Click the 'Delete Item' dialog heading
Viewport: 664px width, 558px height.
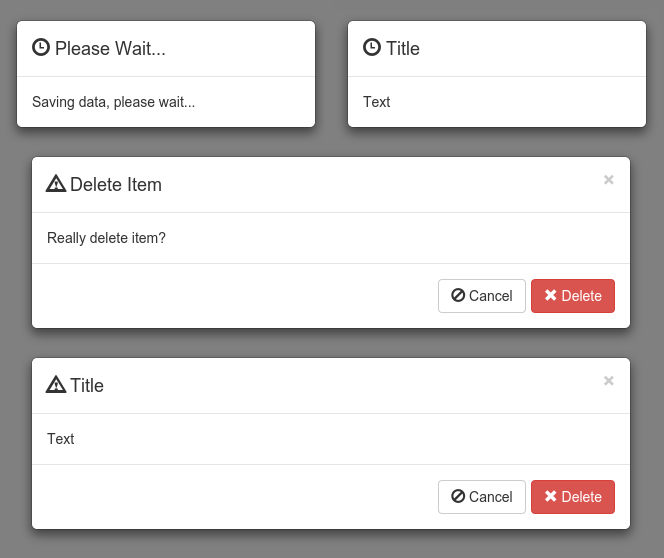click(x=116, y=185)
